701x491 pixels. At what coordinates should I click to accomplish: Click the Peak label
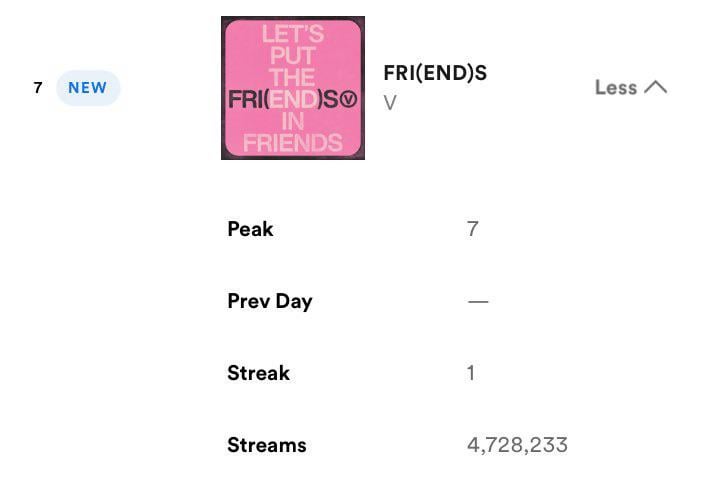tap(250, 229)
